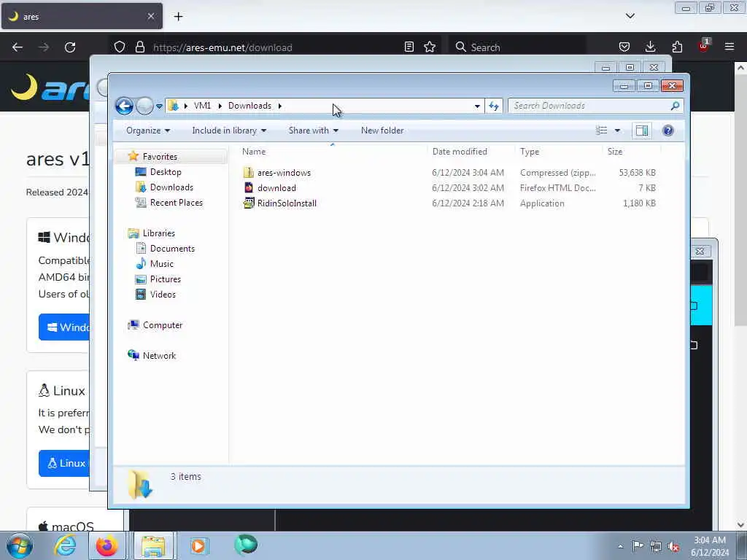Click the Explorer forward navigation arrow

pyautogui.click(x=144, y=106)
